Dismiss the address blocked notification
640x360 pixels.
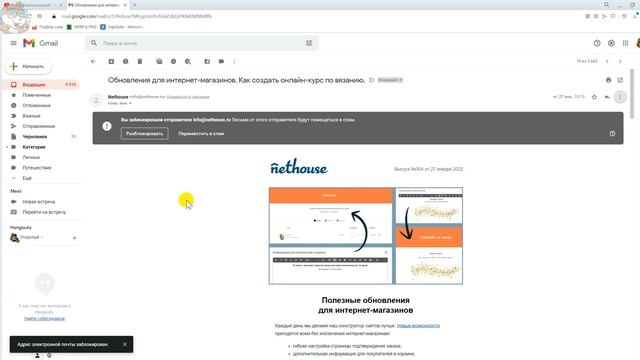coord(124,344)
